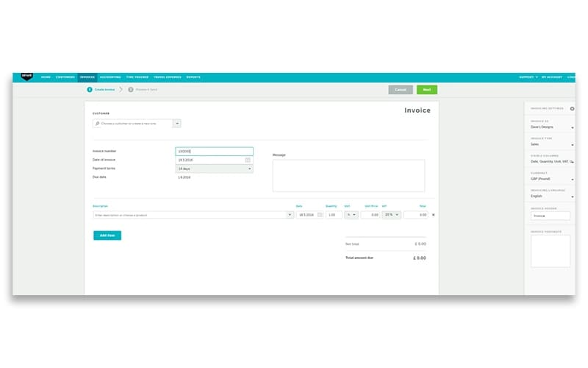Click step one Create Invoice circle icon

click(x=90, y=90)
